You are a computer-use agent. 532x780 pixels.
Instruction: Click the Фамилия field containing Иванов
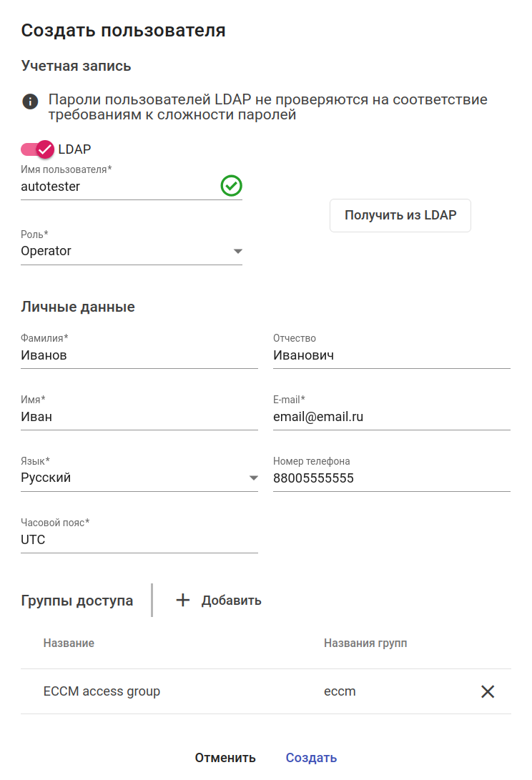139,355
